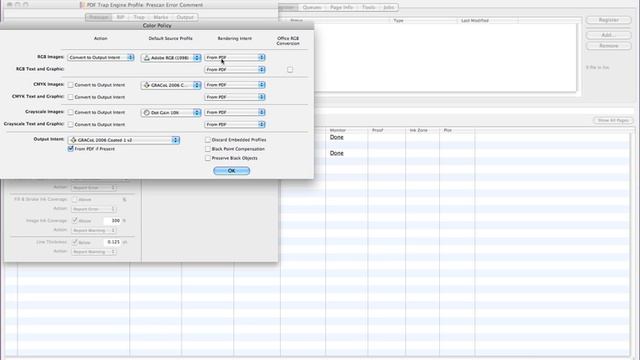Click the Register button
The image size is (640, 360).
click(x=609, y=20)
